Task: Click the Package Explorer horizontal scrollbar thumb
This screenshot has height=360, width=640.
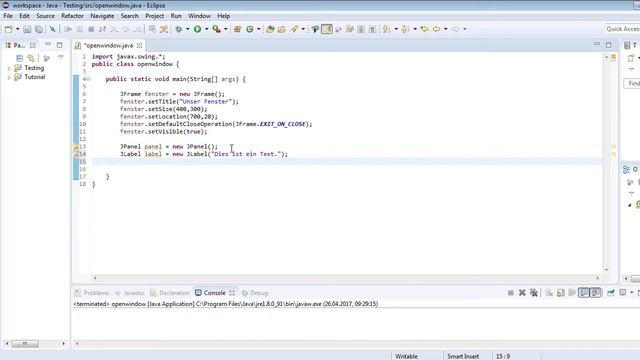Action: tap(25, 344)
